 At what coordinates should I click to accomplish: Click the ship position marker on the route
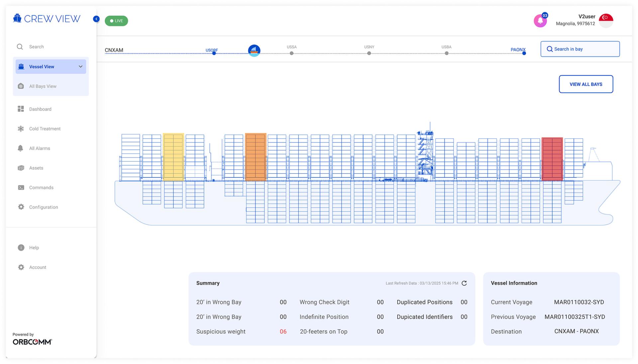(254, 50)
